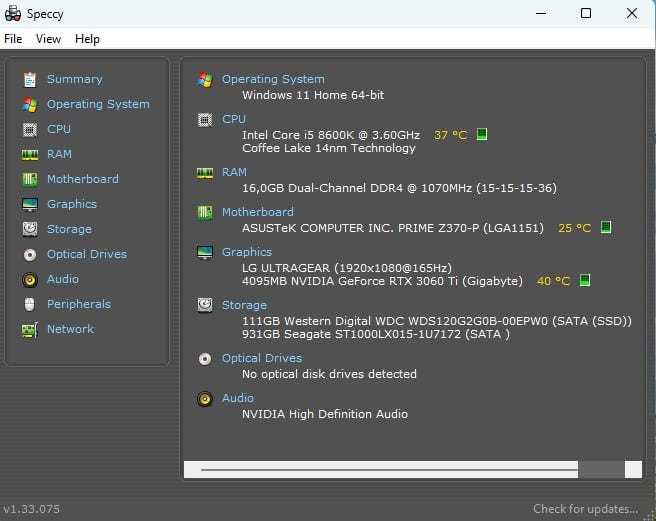Screen dimensions: 656x521
Task: Click the NVIDIA GeForce RTX 3060 Ti text
Action: click(382, 281)
